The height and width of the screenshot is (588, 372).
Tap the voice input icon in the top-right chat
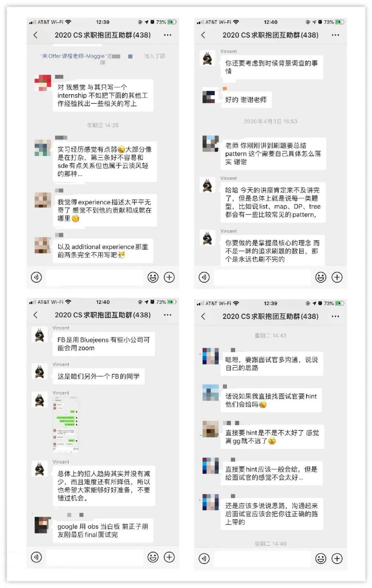[x=204, y=277]
